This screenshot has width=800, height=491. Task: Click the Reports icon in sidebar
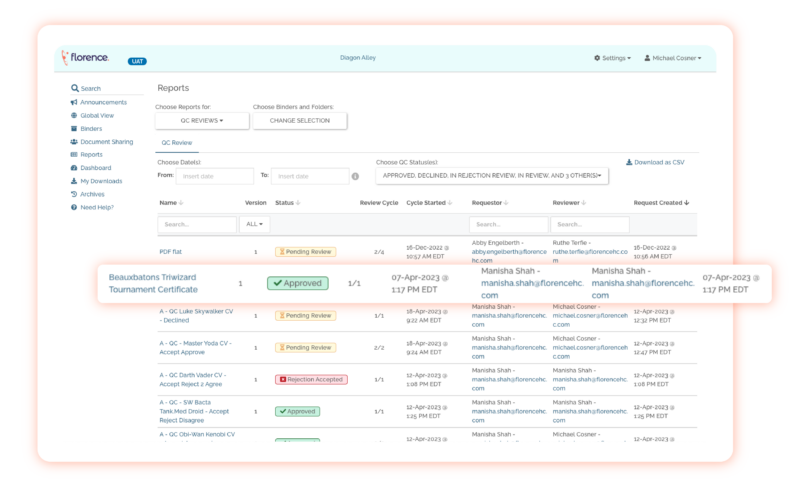coord(74,155)
